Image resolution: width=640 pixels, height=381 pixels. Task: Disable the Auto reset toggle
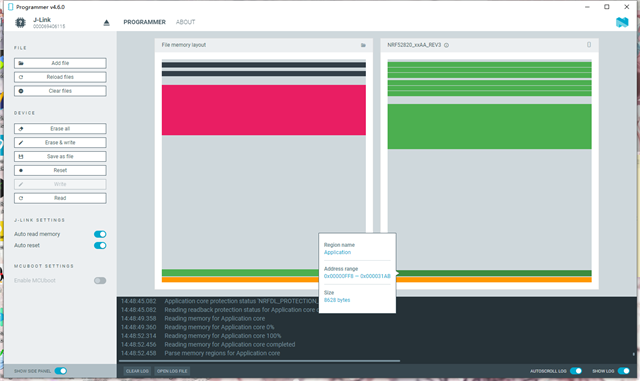pyautogui.click(x=100, y=245)
